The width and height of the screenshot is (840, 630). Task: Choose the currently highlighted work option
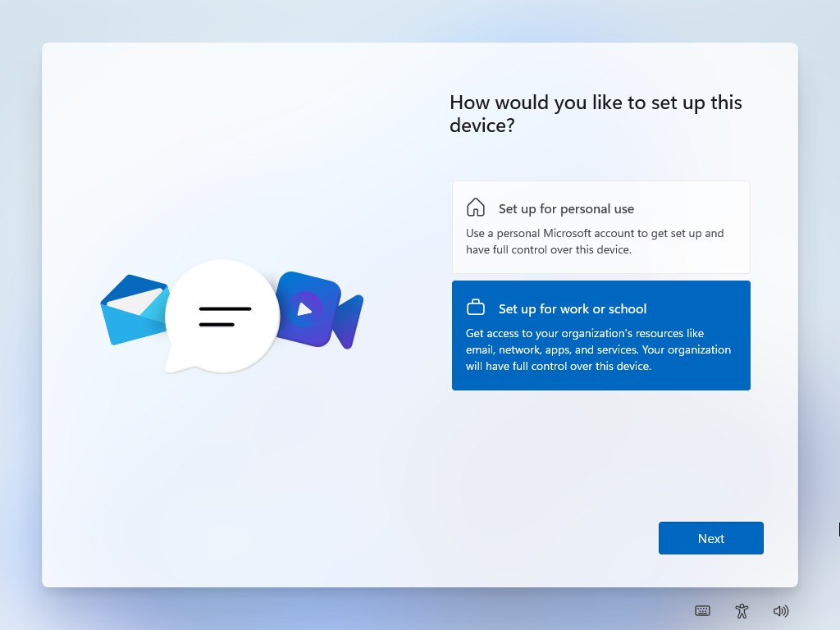coord(600,335)
